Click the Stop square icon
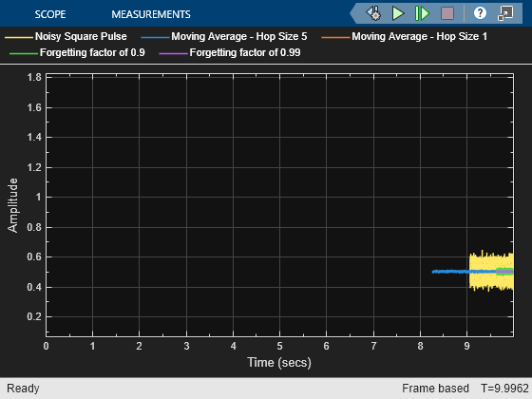The image size is (532, 399). point(447,13)
